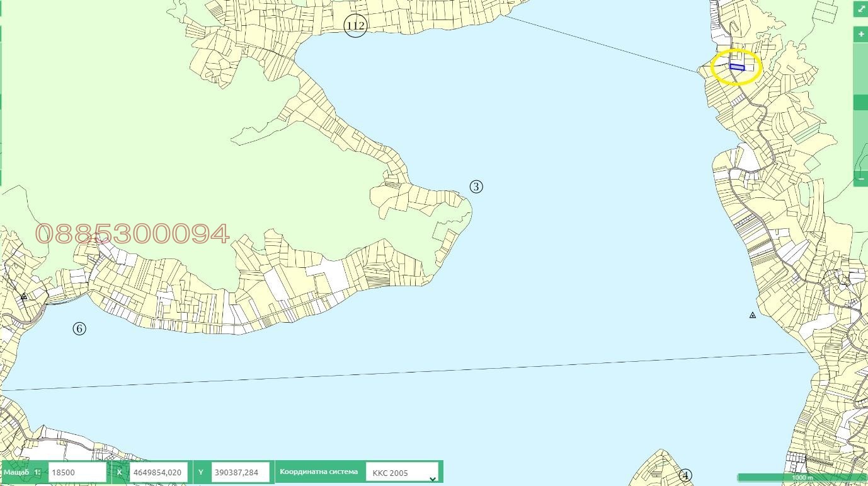This screenshot has width=868, height=486.
Task: Click the 0885300094 phone number watermark
Action: click(x=132, y=234)
